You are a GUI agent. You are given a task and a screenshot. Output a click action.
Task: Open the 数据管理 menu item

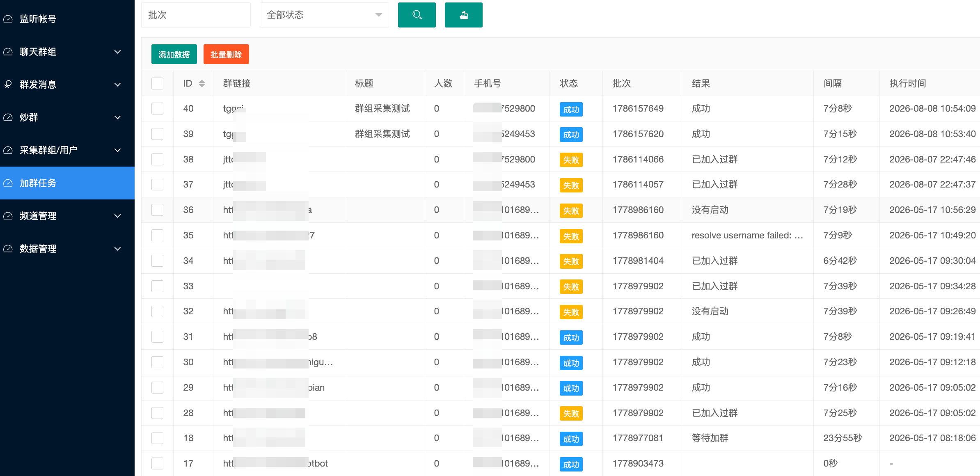tap(67, 249)
